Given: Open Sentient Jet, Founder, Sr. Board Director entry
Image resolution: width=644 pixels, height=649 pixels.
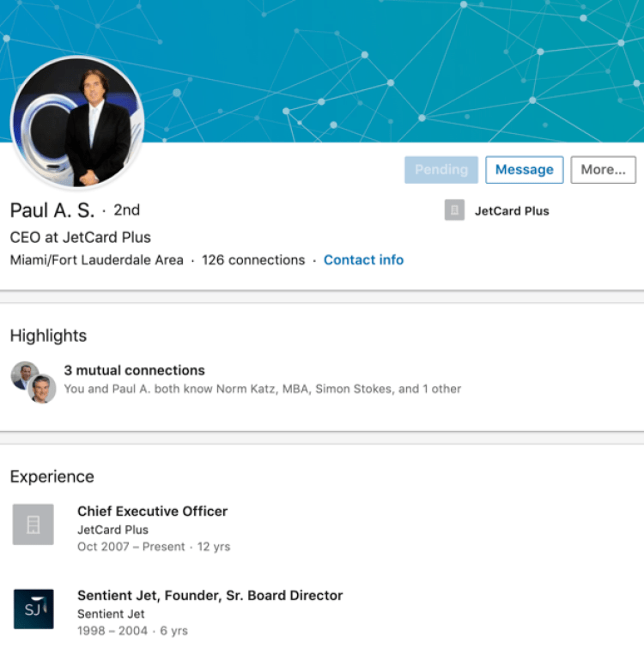Looking at the screenshot, I should tap(210, 596).
